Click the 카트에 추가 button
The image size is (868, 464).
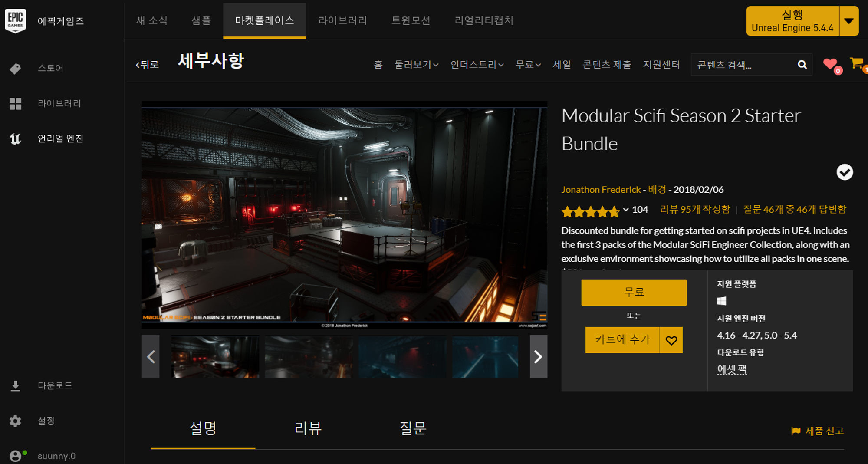pyautogui.click(x=622, y=340)
